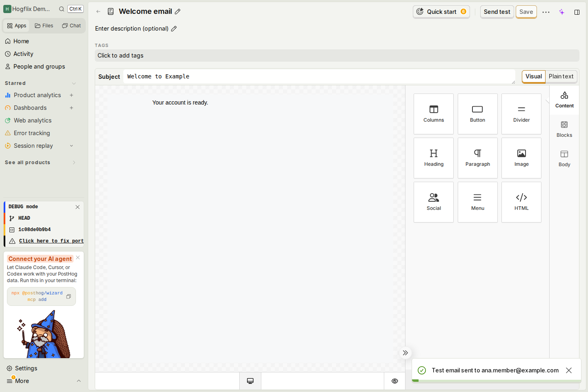Add an HTML block

521,202
